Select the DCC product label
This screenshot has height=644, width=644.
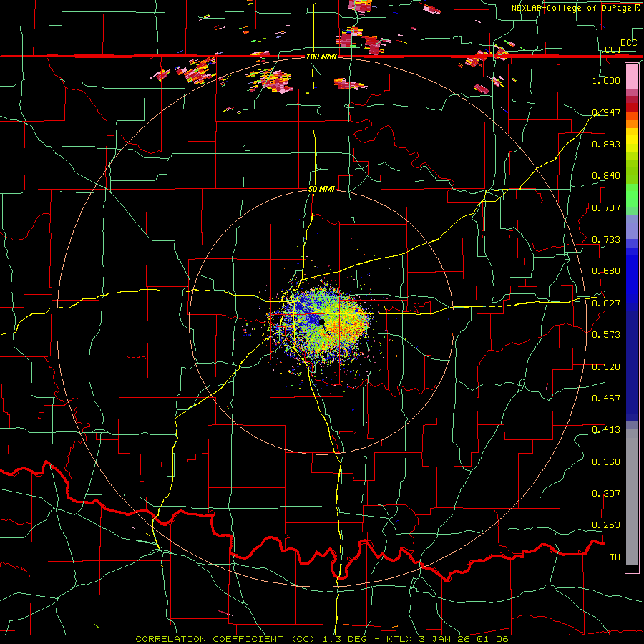[628, 43]
